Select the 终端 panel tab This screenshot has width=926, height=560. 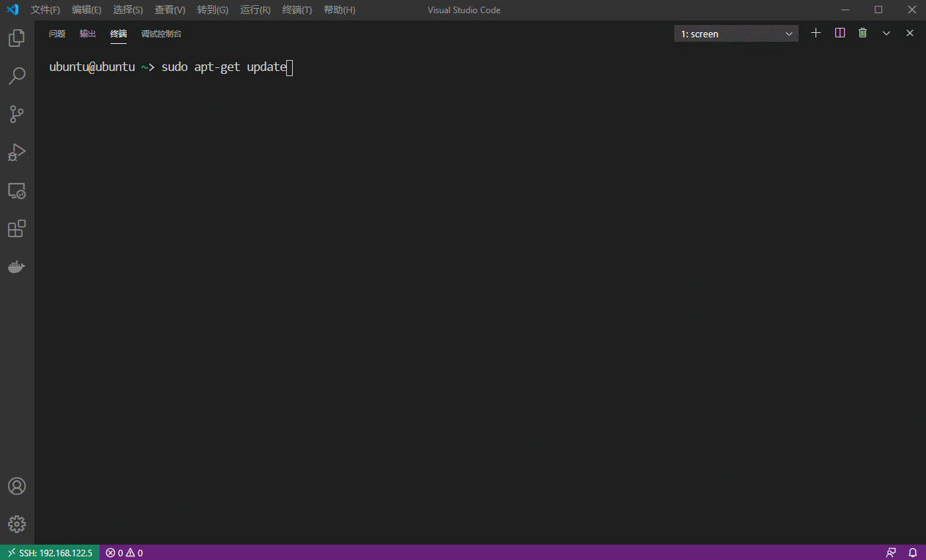[119, 34]
